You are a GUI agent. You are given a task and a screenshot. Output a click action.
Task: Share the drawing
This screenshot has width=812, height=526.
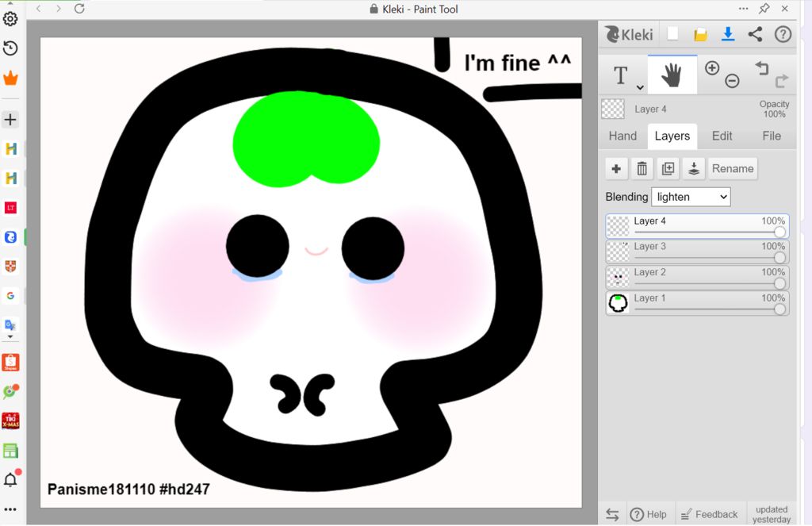tap(755, 34)
